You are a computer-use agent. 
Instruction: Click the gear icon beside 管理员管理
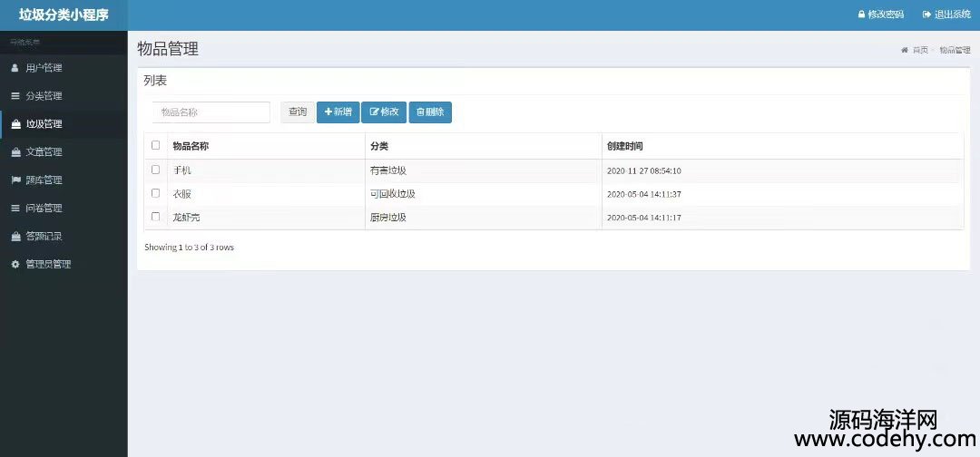[x=15, y=265]
